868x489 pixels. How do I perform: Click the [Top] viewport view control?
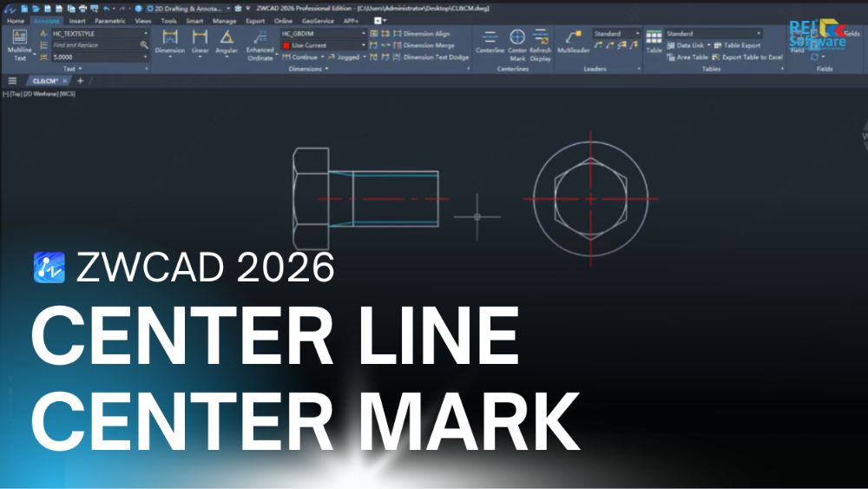pyautogui.click(x=16, y=94)
